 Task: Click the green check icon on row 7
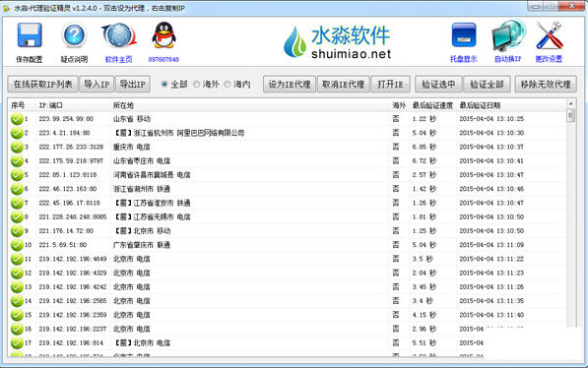pyautogui.click(x=17, y=203)
